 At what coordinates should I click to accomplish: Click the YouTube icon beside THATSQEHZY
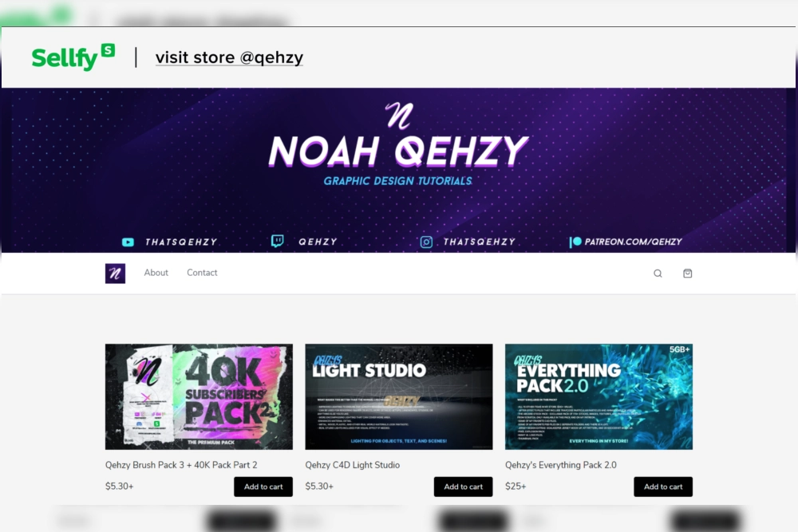(x=128, y=242)
